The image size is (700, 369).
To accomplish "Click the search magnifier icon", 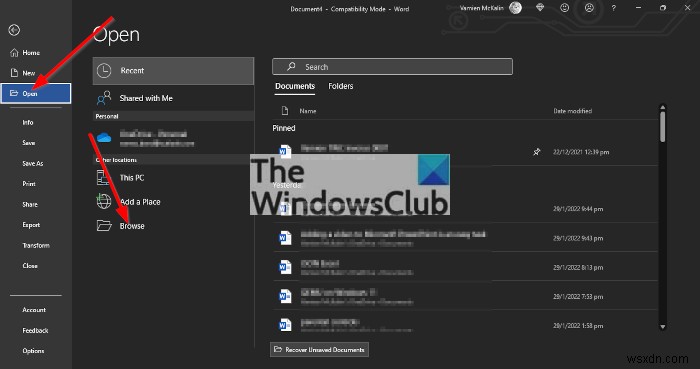I will click(291, 66).
